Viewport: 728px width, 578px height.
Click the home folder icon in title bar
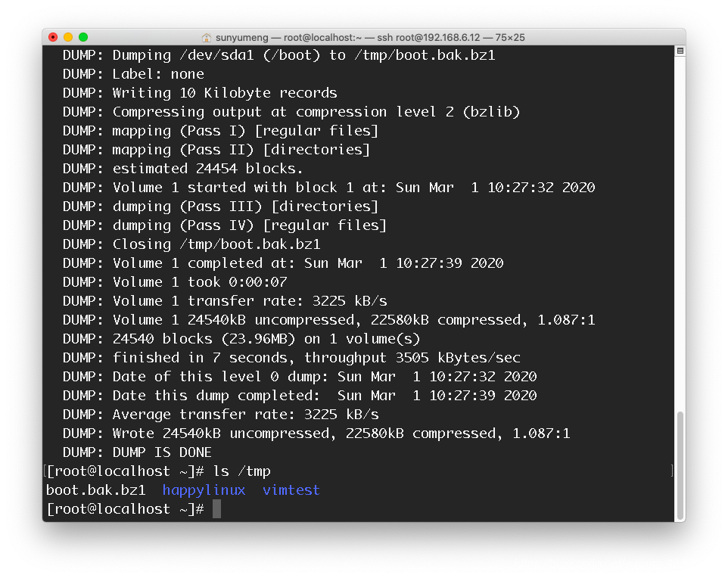[x=207, y=38]
